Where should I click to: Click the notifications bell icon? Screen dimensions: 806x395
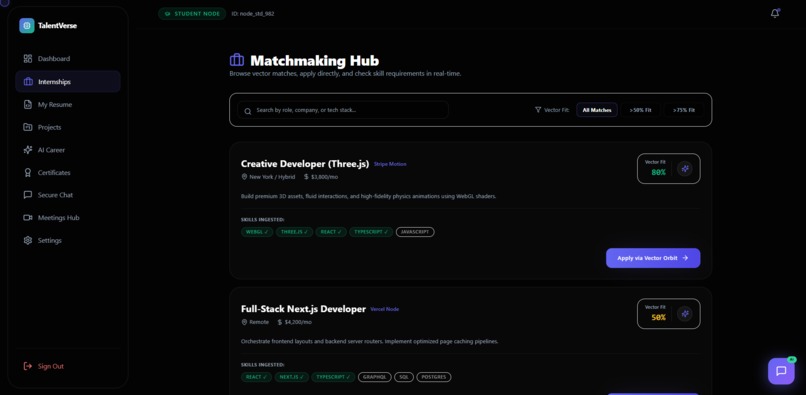[775, 14]
